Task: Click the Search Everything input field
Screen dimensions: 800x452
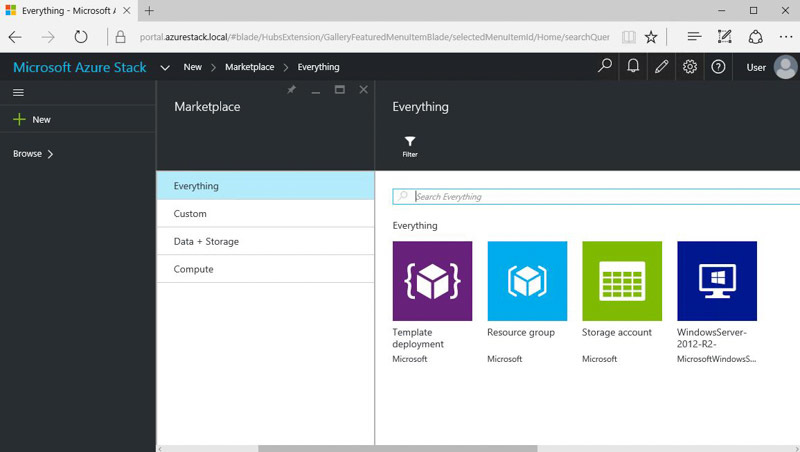Action: [600, 197]
